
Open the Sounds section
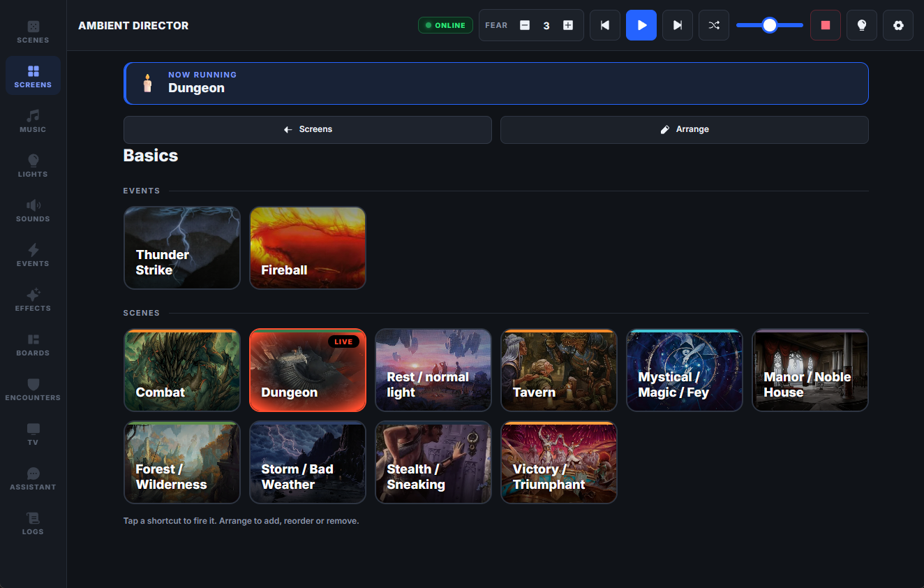coord(33,210)
